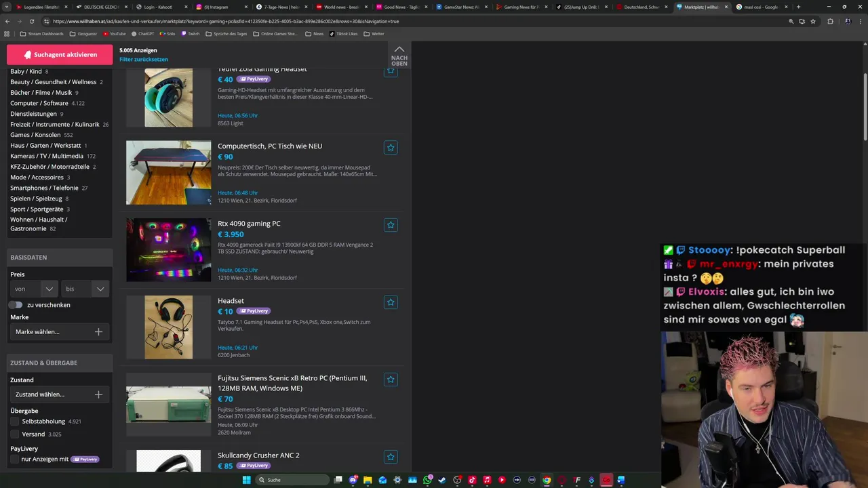
Task: Click the browser reload icon
Action: [31, 21]
